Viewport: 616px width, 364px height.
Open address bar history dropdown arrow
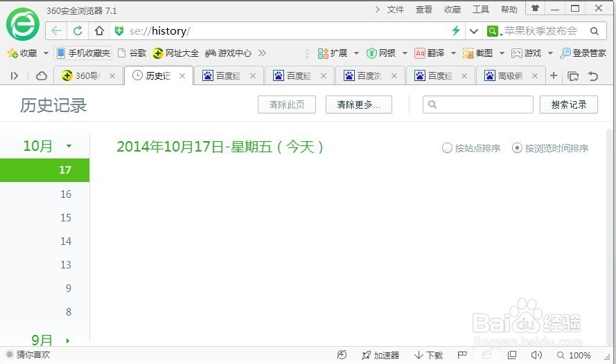(x=474, y=31)
